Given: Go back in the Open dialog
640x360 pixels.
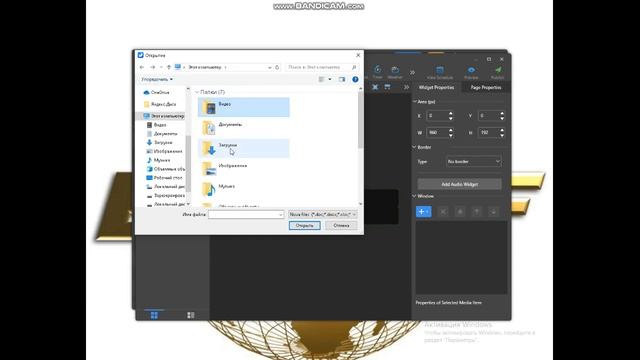Looking at the screenshot, I should tap(142, 67).
